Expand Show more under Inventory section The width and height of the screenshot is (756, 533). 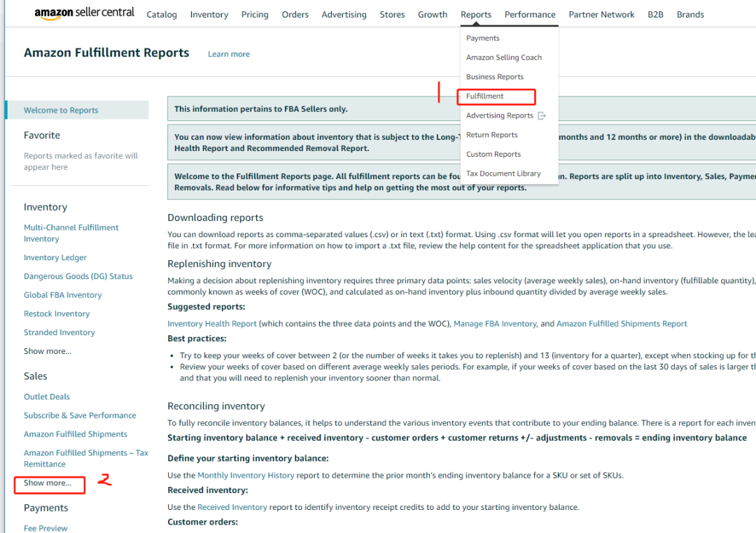click(x=48, y=351)
